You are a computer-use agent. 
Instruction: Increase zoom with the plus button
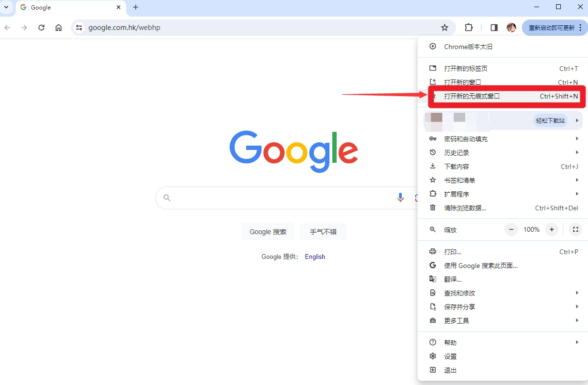point(551,229)
